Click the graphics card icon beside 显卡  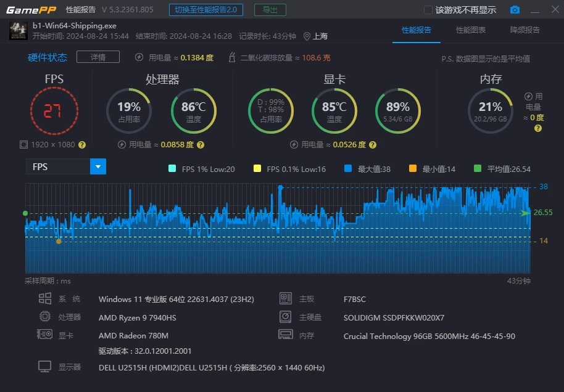pos(44,335)
